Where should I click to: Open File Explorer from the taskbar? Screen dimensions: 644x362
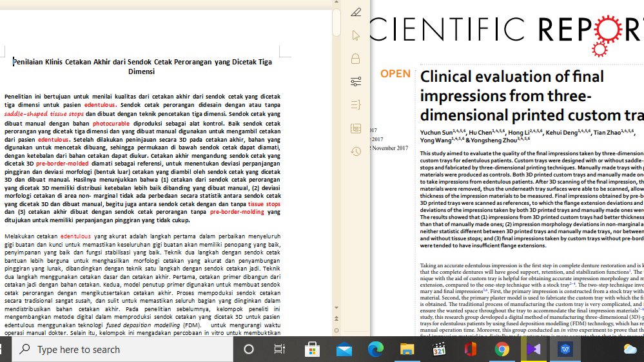pos(407,349)
